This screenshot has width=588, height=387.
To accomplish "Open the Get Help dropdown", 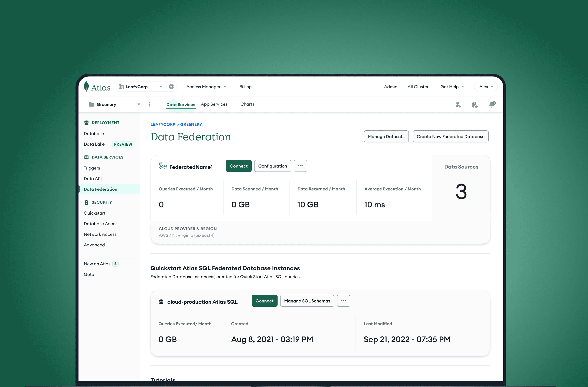I will [452, 87].
